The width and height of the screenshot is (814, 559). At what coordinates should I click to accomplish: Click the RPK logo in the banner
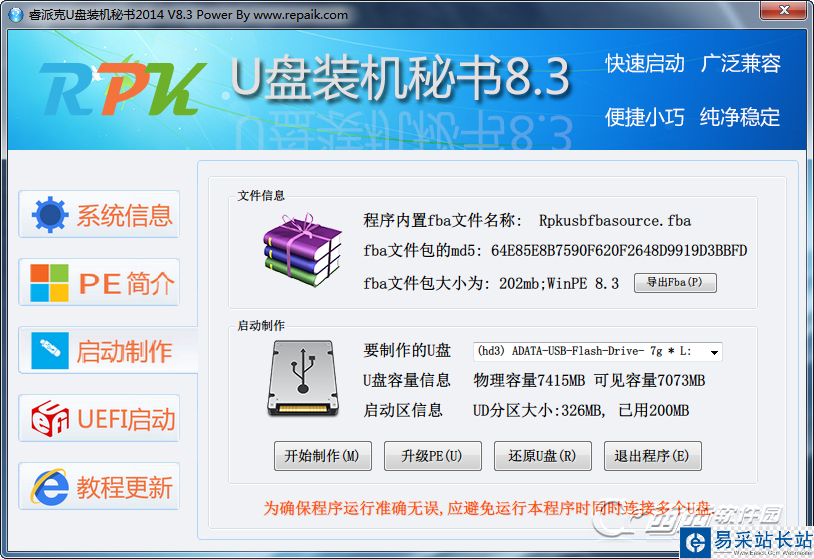[x=123, y=88]
